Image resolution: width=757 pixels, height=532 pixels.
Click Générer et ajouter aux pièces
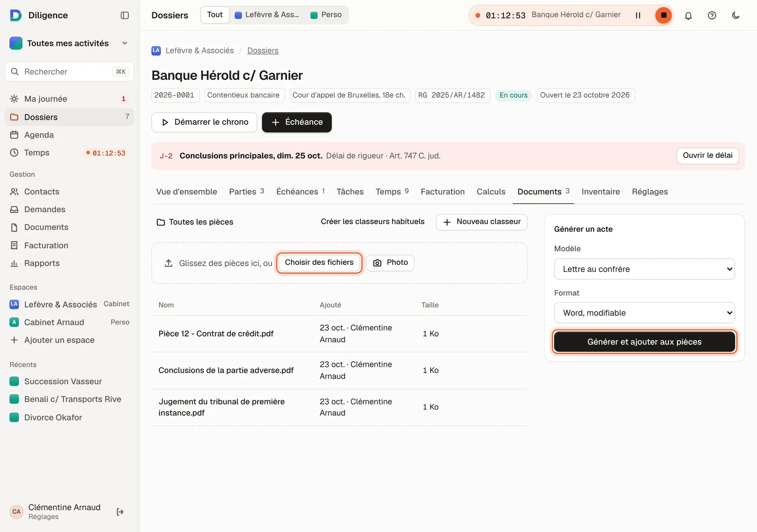click(x=644, y=342)
